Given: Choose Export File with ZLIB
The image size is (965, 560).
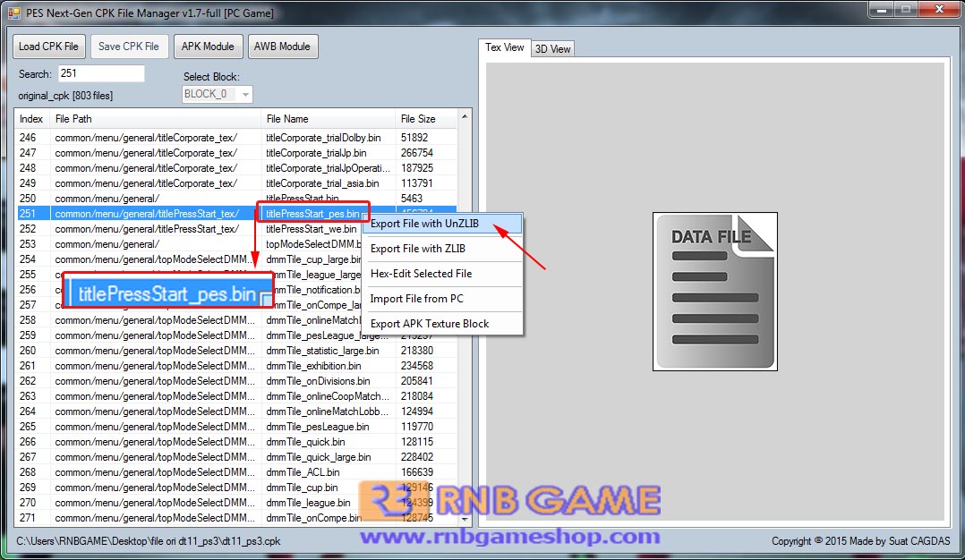Looking at the screenshot, I should click(x=442, y=249).
